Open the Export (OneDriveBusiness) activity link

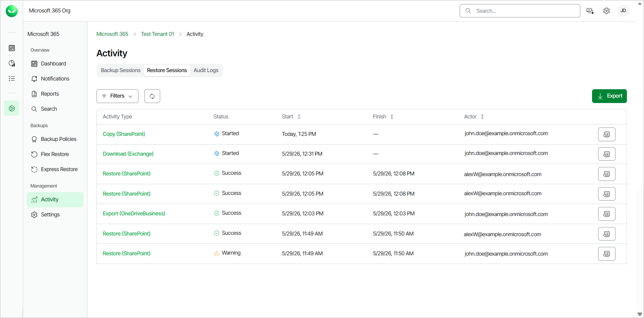click(134, 214)
